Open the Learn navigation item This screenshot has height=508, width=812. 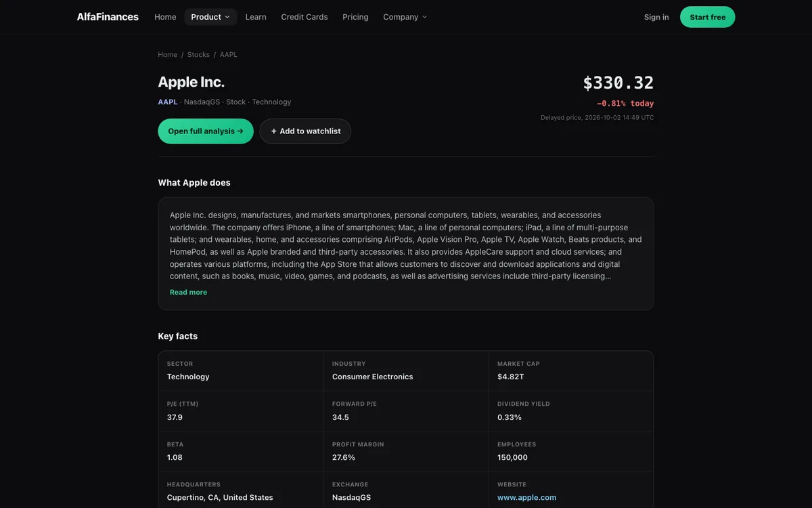pyautogui.click(x=256, y=17)
